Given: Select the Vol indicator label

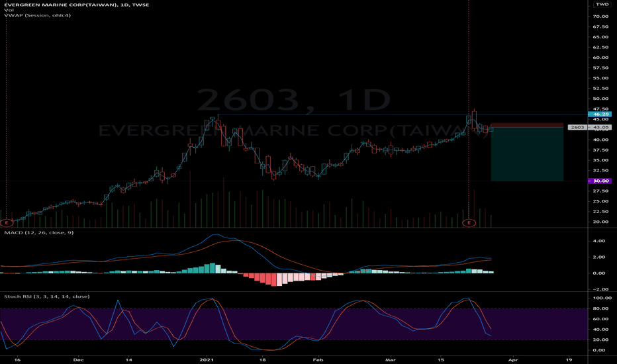Looking at the screenshot, I should tap(9, 10).
